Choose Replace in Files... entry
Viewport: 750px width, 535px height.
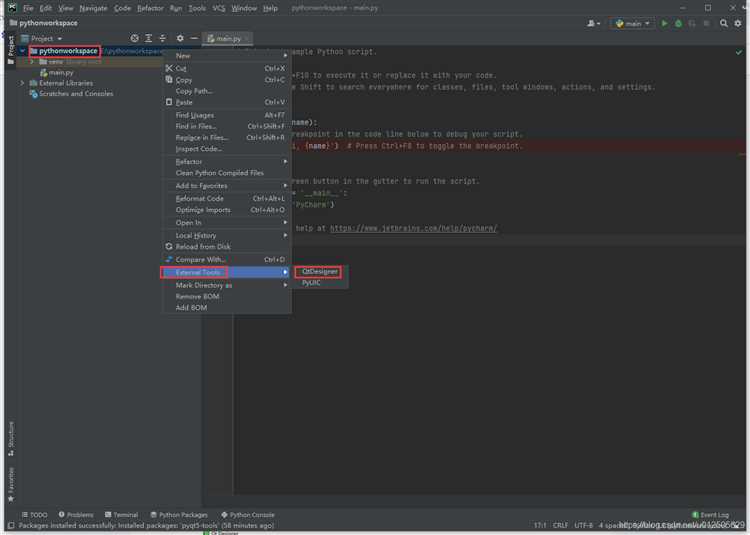point(227,137)
